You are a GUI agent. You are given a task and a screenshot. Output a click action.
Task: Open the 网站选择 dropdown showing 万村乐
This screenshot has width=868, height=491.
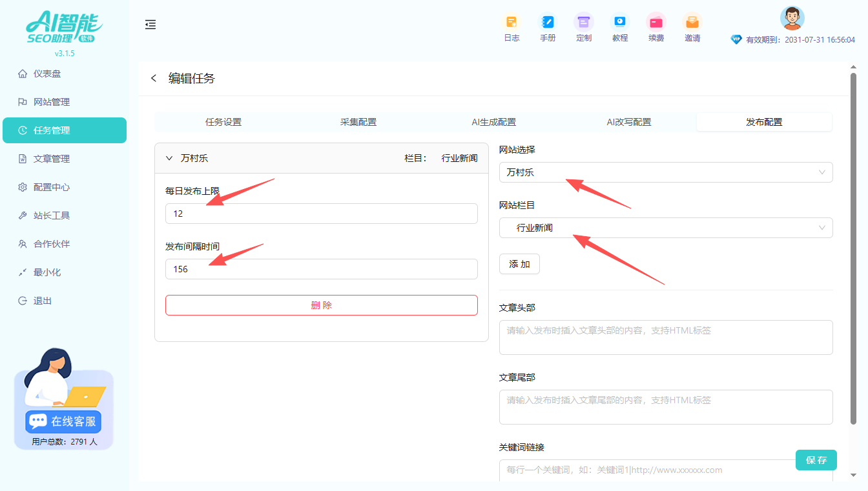click(x=665, y=172)
